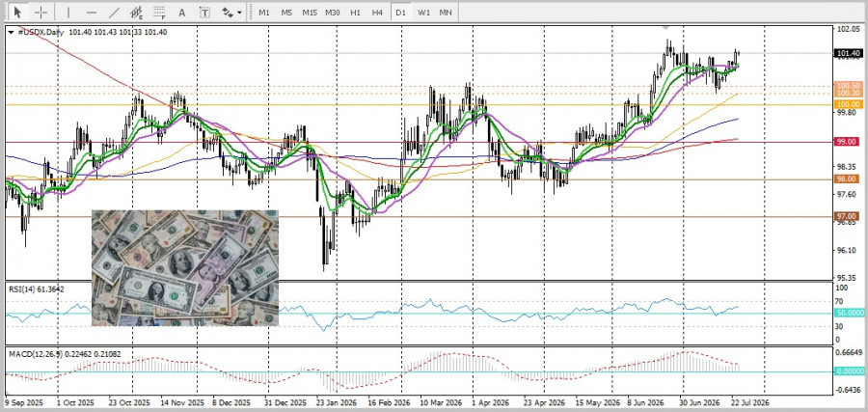Viewport: 868px width, 412px height.
Task: Switch to the H4 timeframe
Action: coord(377,13)
